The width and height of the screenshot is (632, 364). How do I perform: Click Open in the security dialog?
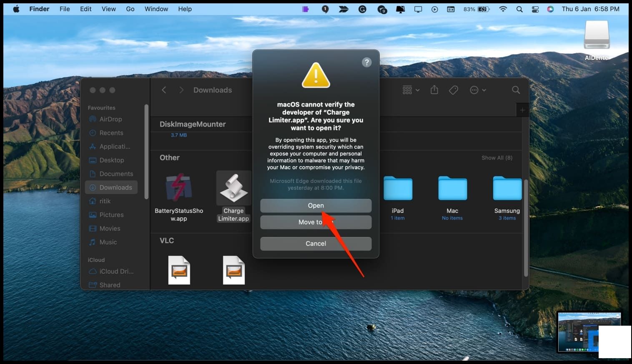tap(316, 205)
